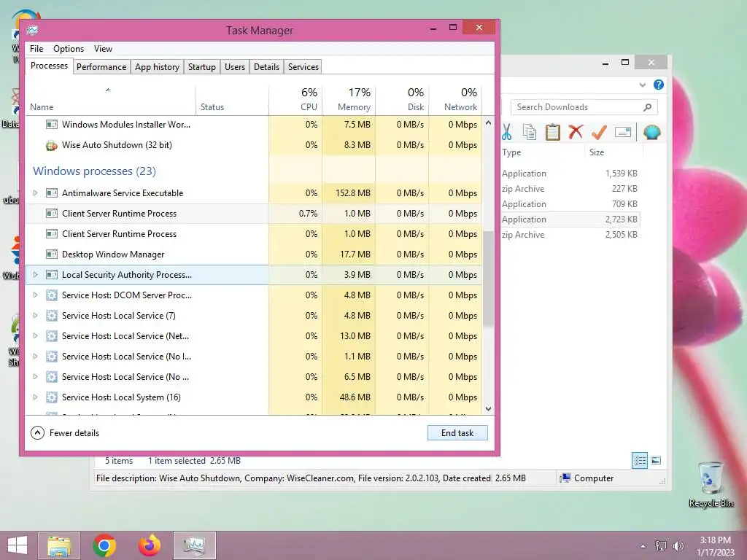Click the process list scroll up arrow

pos(488,122)
